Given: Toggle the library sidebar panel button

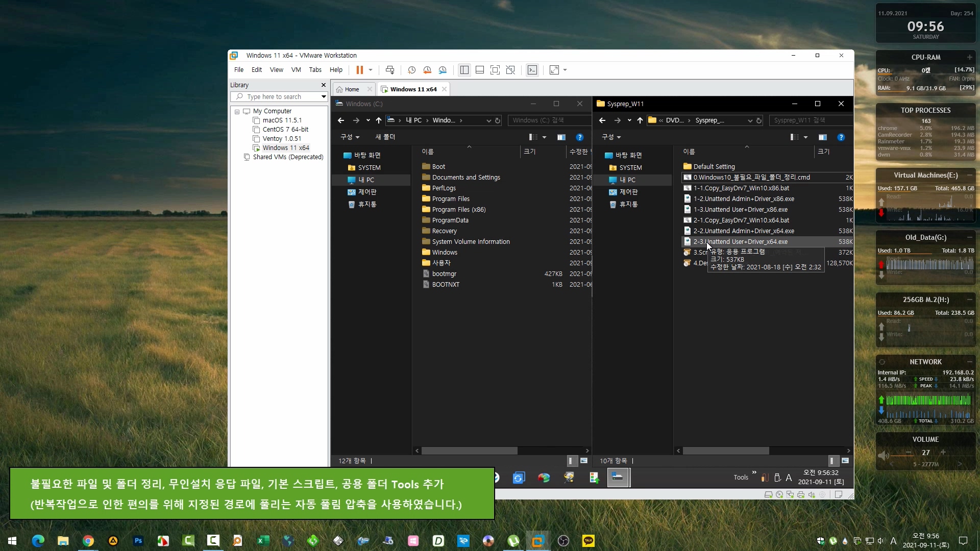Looking at the screenshot, I should point(464,70).
